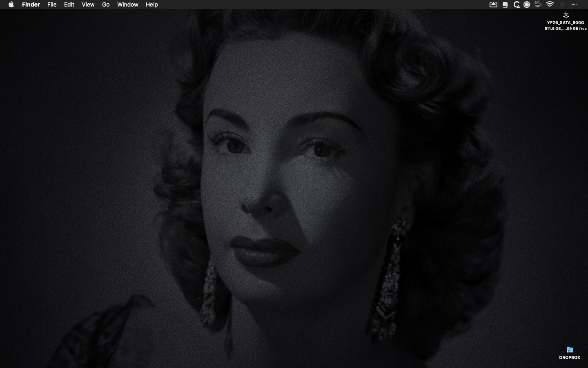The height and width of the screenshot is (368, 588).
Task: Open the Help menu
Action: click(x=151, y=4)
